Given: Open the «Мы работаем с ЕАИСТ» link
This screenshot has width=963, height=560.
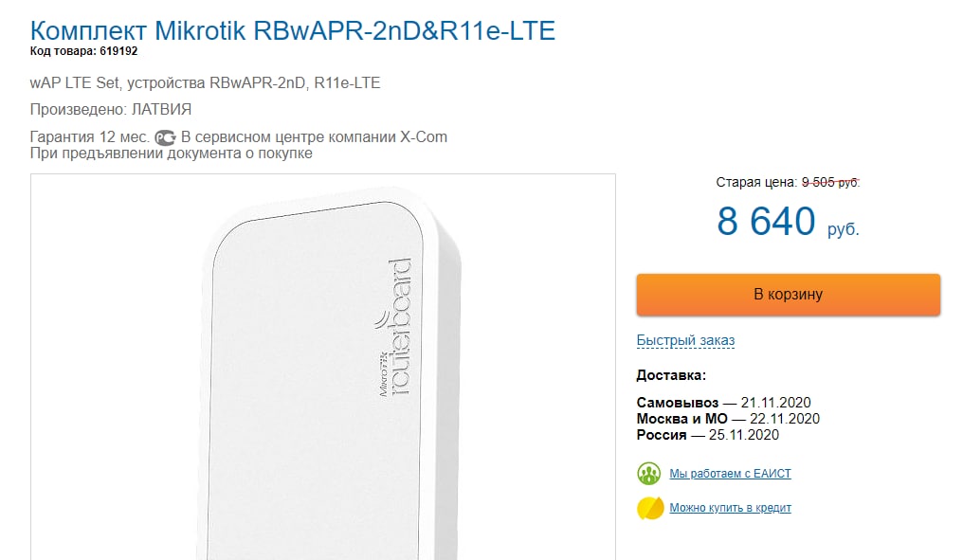Looking at the screenshot, I should coord(730,473).
